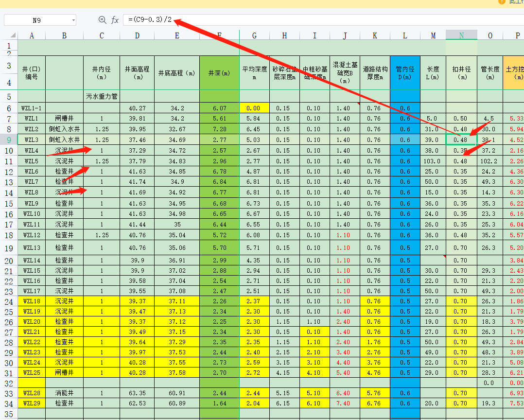524x420 pixels.
Task: Select the yellow cell 0.00 in row 6
Action: [x=255, y=108]
